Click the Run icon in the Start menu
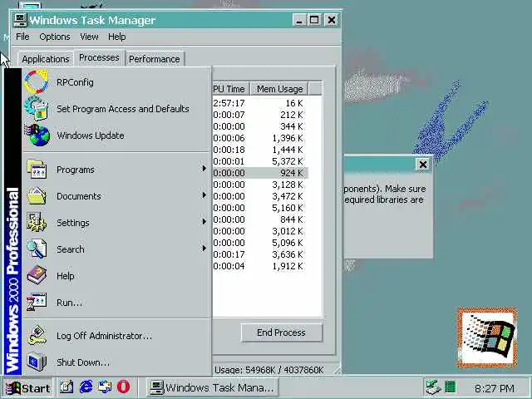The height and width of the screenshot is (399, 532). (x=37, y=302)
